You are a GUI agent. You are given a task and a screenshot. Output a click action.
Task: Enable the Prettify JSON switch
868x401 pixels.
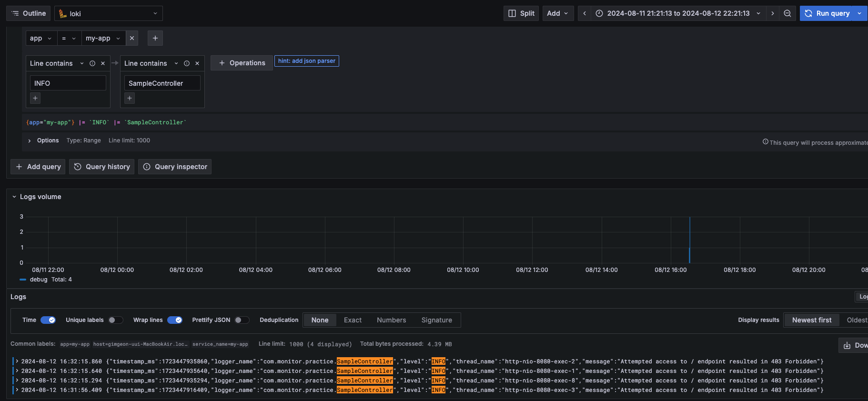tap(242, 320)
